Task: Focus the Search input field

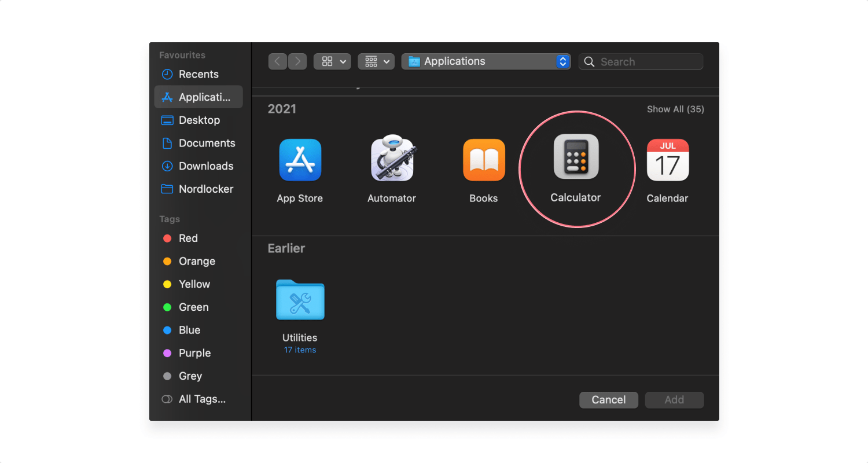Action: coord(641,61)
